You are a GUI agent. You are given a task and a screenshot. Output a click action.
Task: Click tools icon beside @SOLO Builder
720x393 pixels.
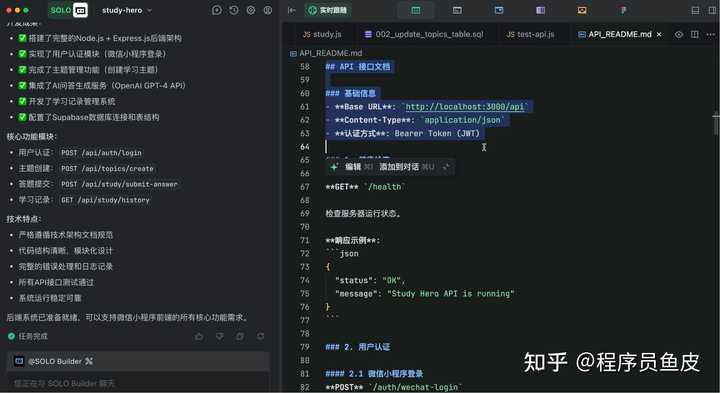(x=89, y=361)
